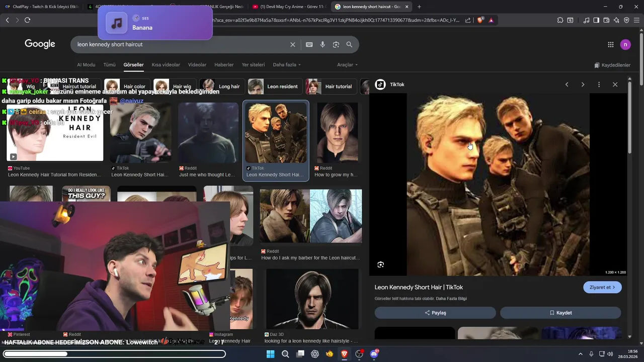Viewport: 644px width, 362px height.
Task: Open Brave Shields lion icon
Action: point(480,20)
